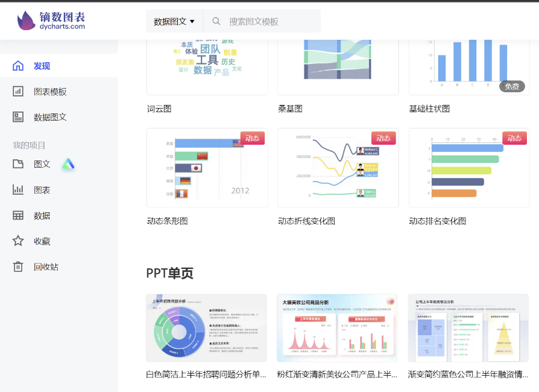Select the table icon next to 数据
The width and height of the screenshot is (539, 392).
pos(17,217)
